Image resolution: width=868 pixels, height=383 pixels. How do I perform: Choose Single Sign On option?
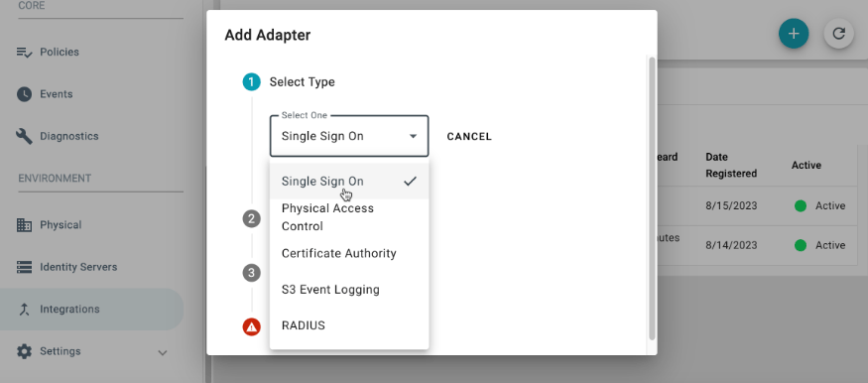pyautogui.click(x=349, y=181)
